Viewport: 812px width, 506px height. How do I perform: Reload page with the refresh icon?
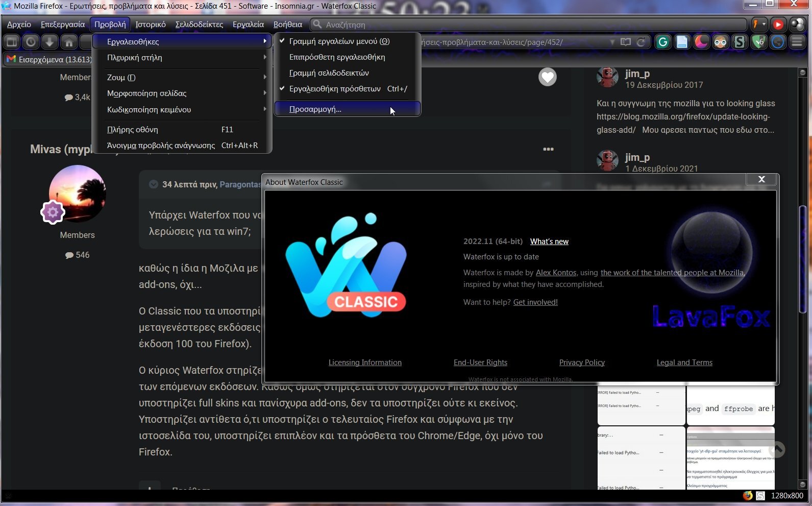point(641,42)
